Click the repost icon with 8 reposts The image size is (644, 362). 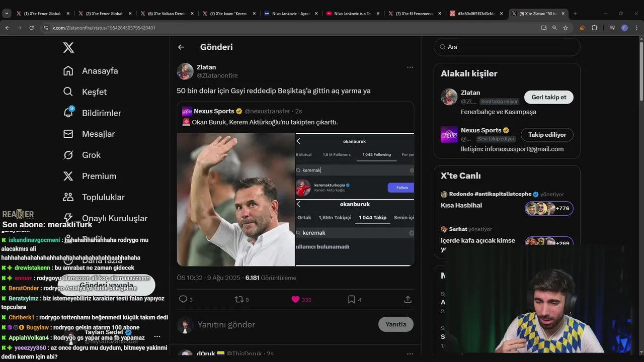point(239,299)
